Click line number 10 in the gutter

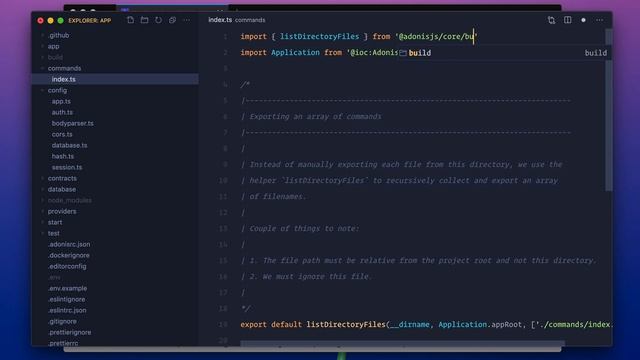click(223, 181)
